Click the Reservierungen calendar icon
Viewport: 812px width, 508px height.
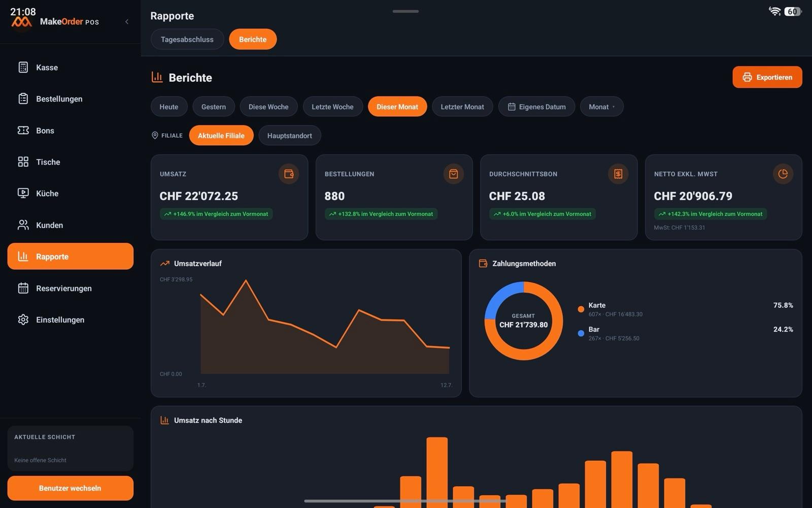tap(23, 288)
